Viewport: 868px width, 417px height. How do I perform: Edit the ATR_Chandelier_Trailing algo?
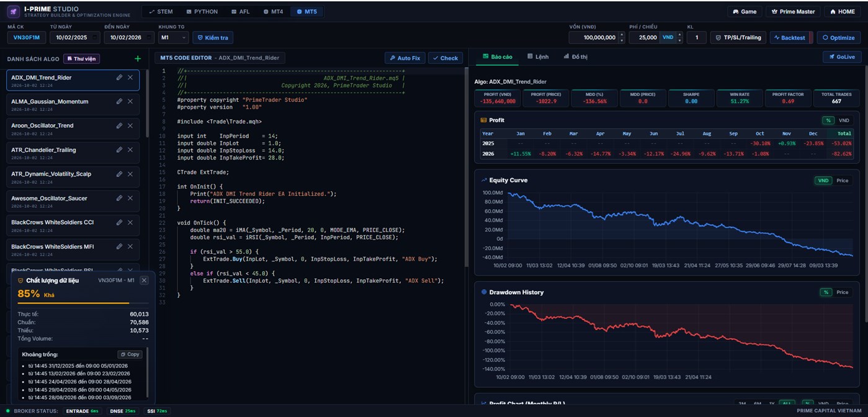point(119,150)
